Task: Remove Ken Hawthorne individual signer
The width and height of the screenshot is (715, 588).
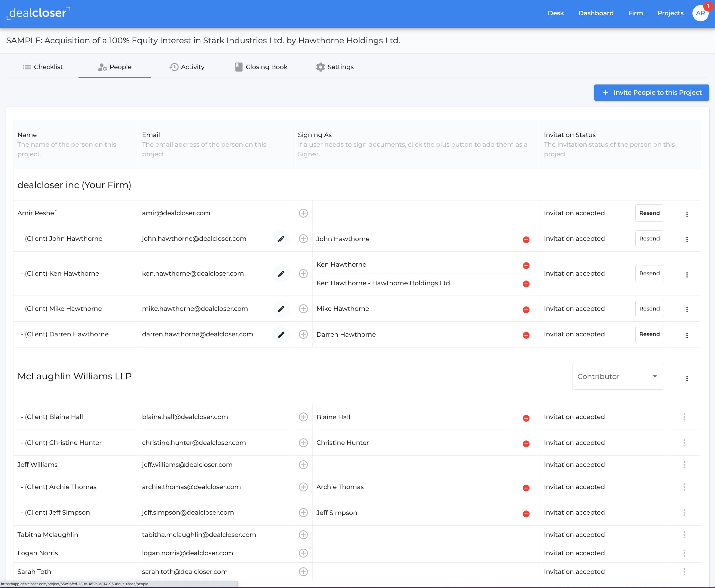Action: pyautogui.click(x=526, y=265)
